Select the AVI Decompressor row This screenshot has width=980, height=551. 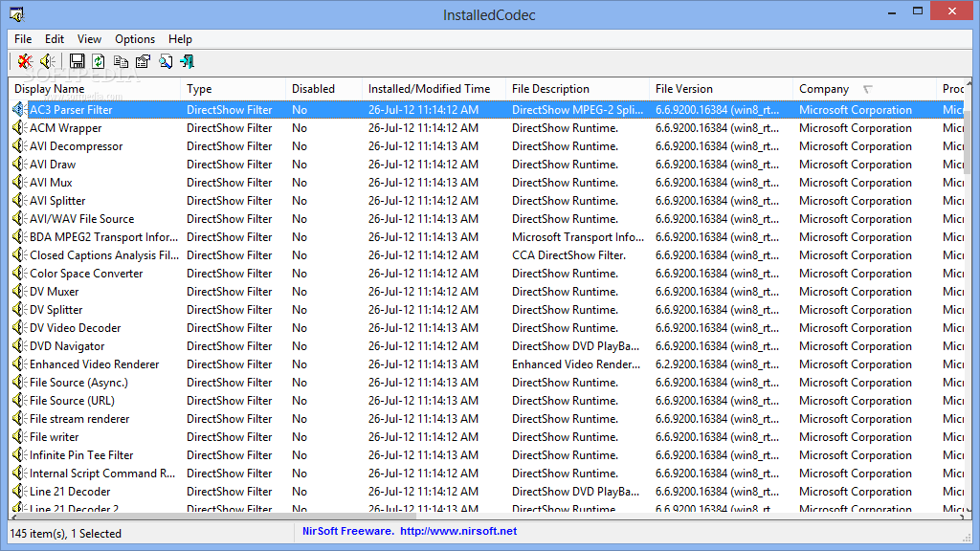click(x=487, y=145)
